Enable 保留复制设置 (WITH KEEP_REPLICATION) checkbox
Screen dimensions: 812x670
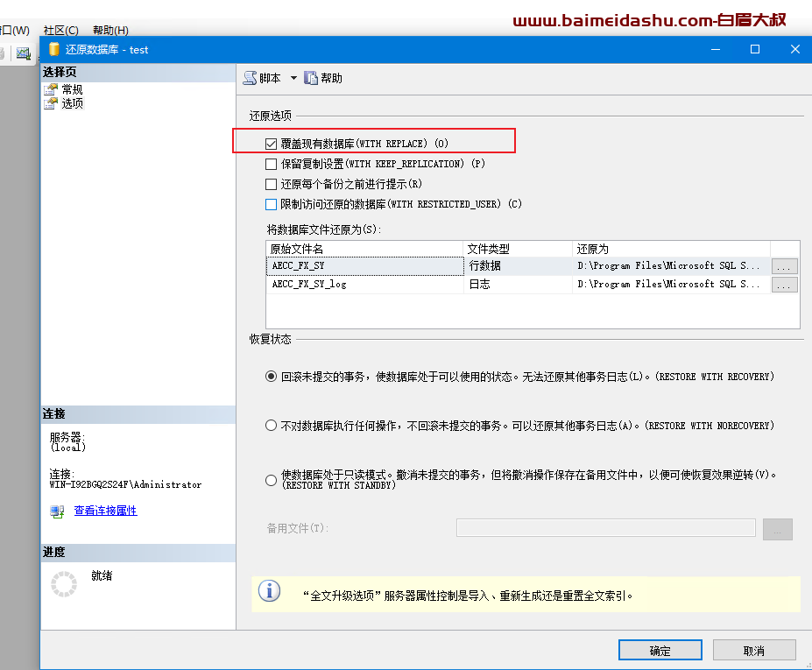[x=272, y=164]
